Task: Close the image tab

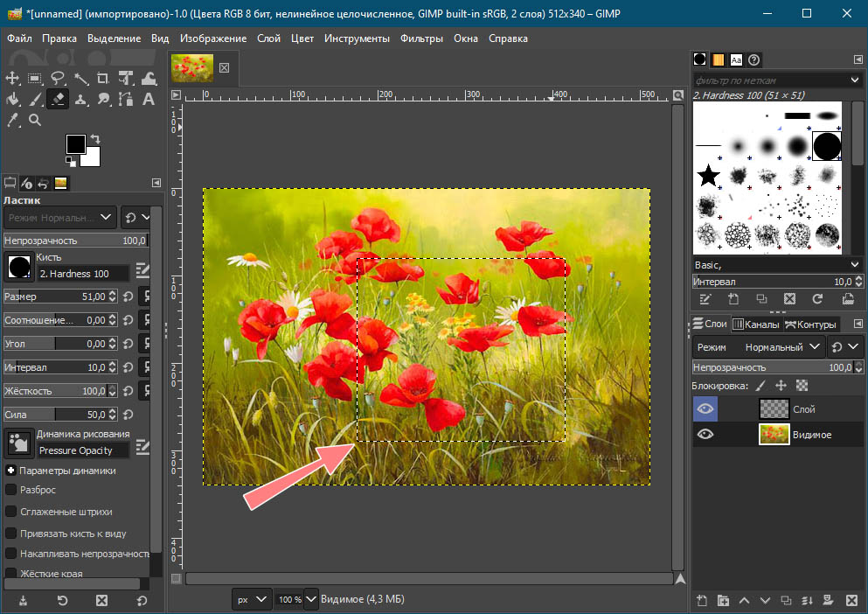Action: 224,67
